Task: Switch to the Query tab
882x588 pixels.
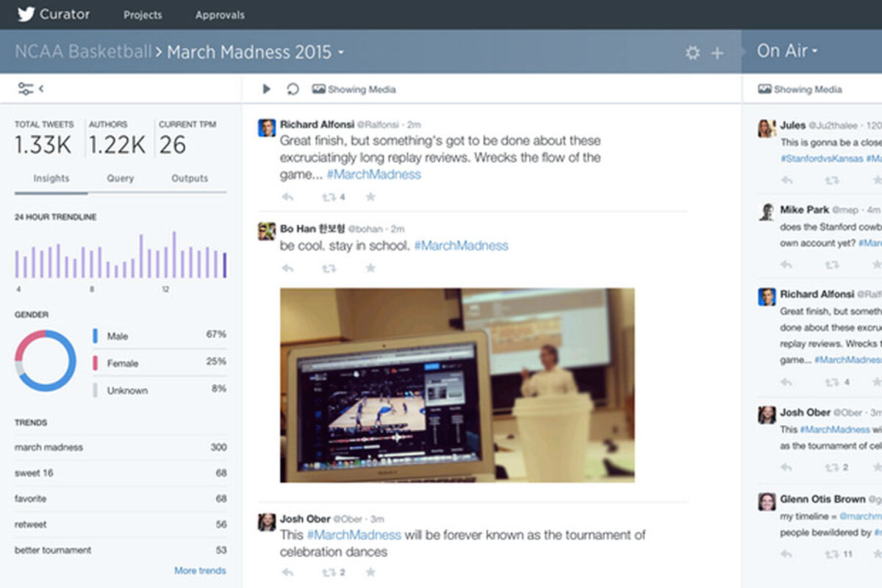Action: pyautogui.click(x=121, y=179)
